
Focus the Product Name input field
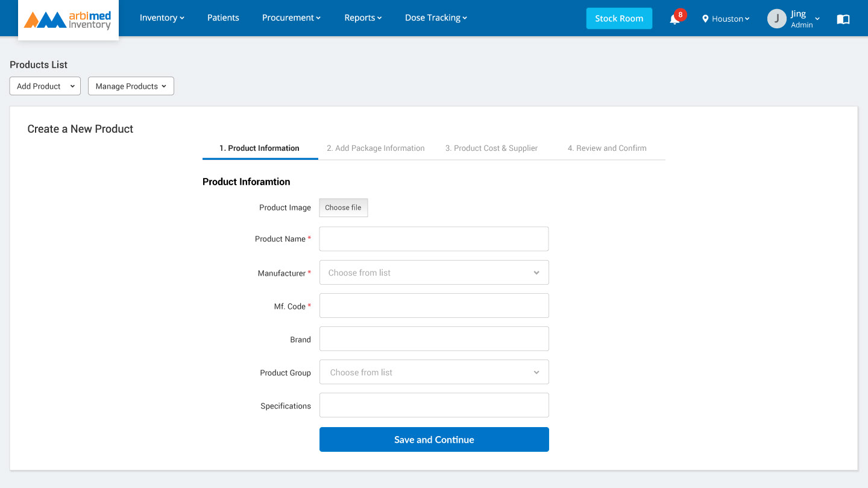pyautogui.click(x=434, y=239)
